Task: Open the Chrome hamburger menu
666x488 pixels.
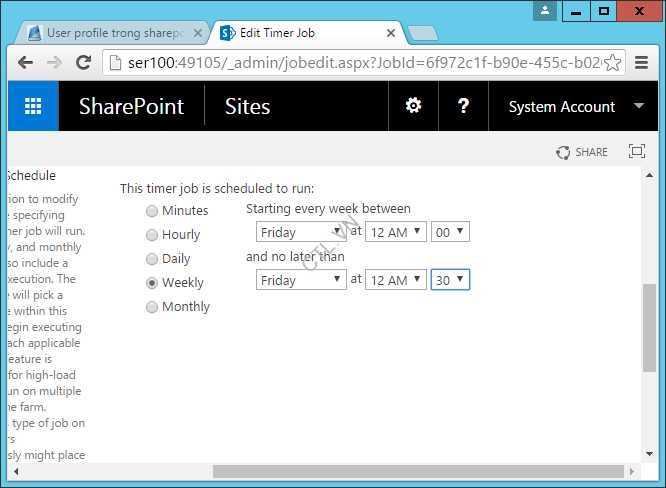Action: coord(641,63)
